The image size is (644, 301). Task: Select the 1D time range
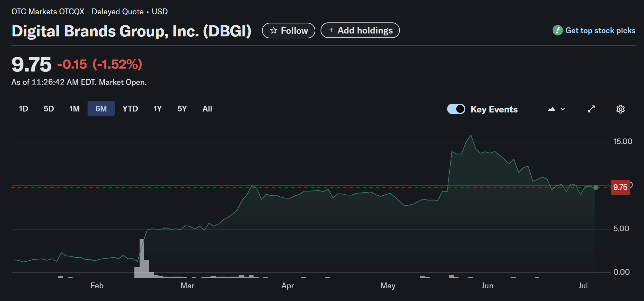click(x=23, y=109)
